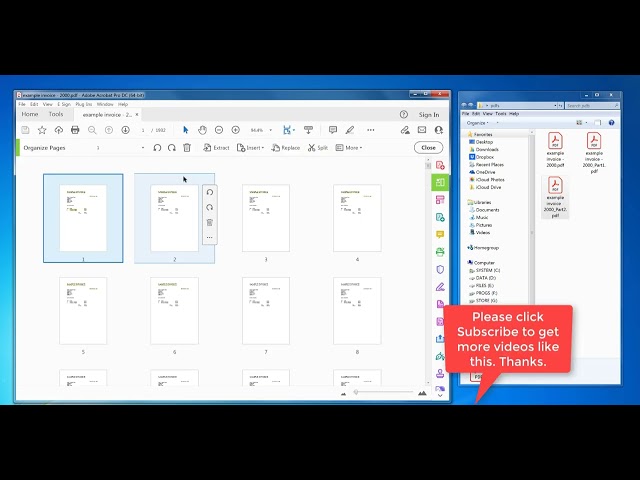The width and height of the screenshot is (640, 480).
Task: Open the File menu in Acrobat
Action: [22, 104]
